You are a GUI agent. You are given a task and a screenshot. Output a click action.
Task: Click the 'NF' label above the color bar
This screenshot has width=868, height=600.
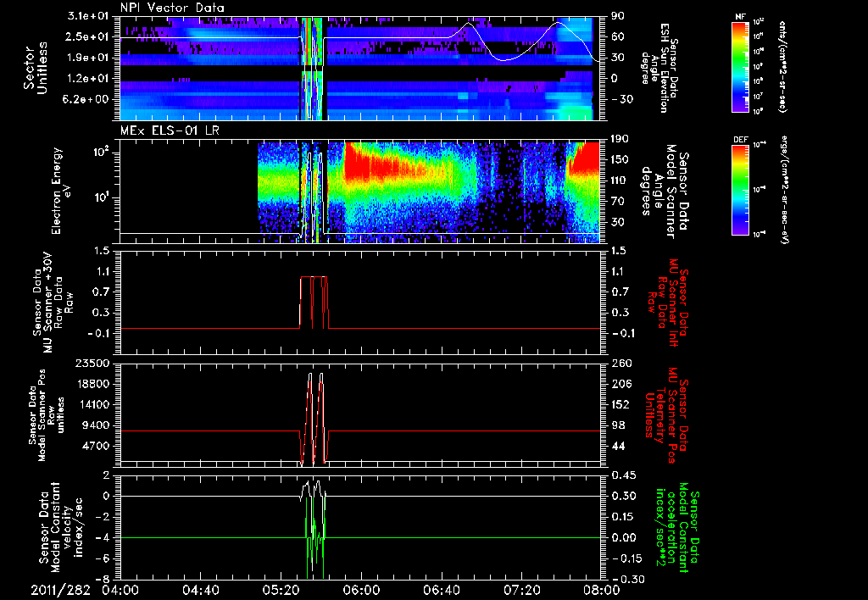point(740,17)
